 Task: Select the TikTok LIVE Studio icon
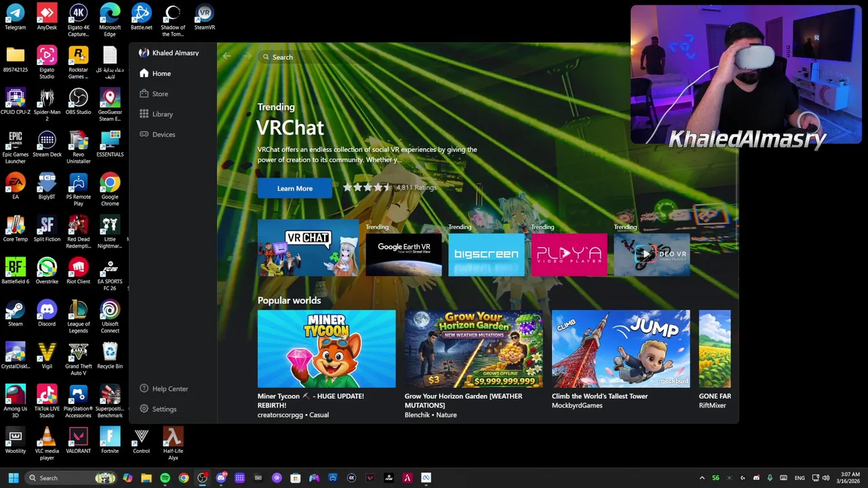[x=47, y=401]
